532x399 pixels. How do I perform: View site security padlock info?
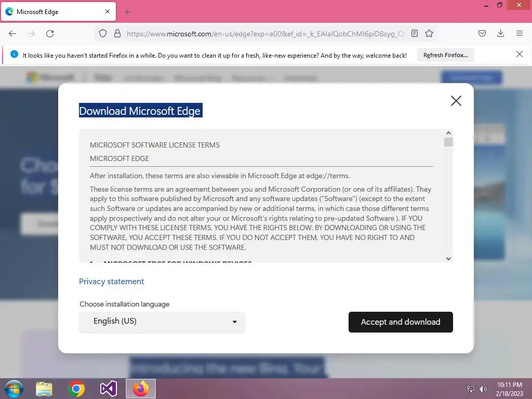[x=117, y=33]
